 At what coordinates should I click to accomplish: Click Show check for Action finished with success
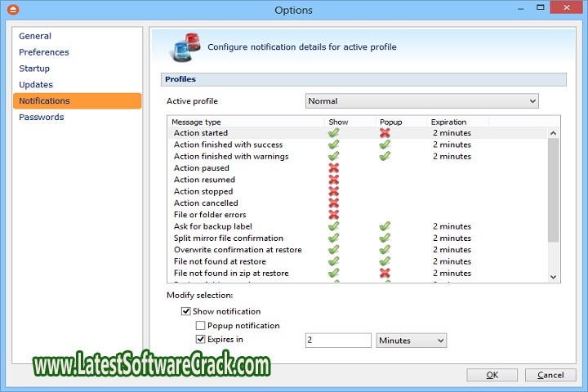tap(333, 145)
